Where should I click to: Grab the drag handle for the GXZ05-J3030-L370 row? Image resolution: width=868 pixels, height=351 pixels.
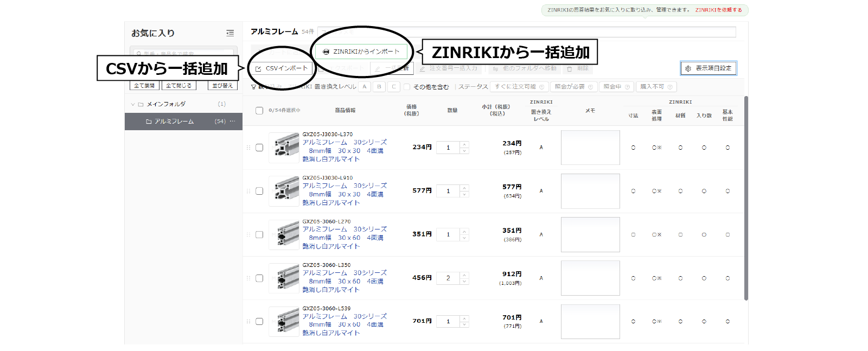tap(248, 148)
